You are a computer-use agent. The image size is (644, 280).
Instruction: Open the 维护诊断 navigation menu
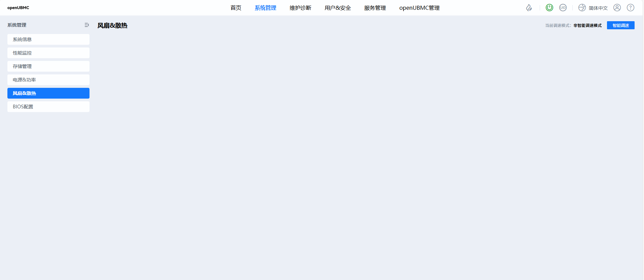point(300,8)
